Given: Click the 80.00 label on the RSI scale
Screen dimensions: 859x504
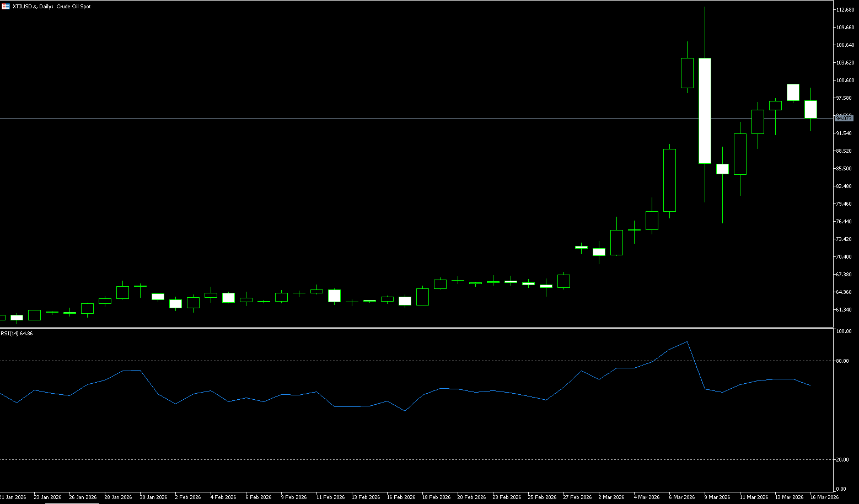Looking at the screenshot, I should 842,361.
